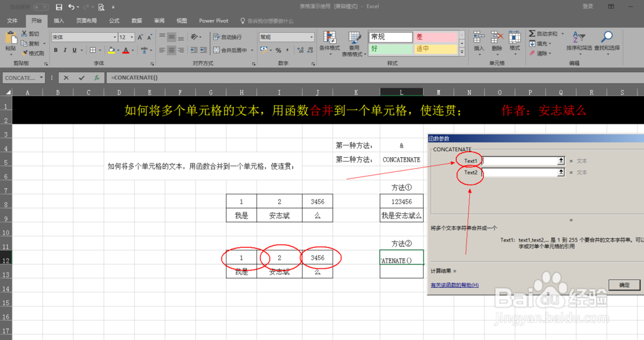The height and width of the screenshot is (340, 644).
Task: Click the Undo arrow icon
Action: pyautogui.click(x=71, y=7)
